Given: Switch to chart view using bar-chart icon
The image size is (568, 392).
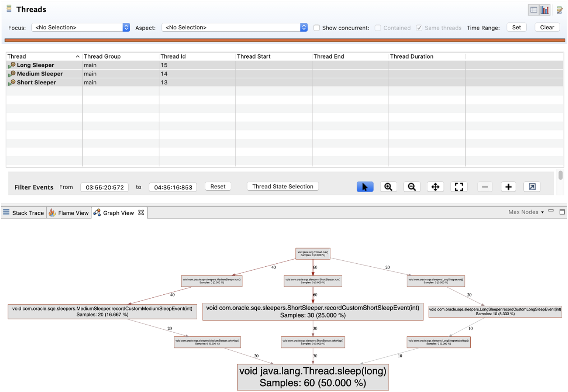Looking at the screenshot, I should [x=545, y=9].
